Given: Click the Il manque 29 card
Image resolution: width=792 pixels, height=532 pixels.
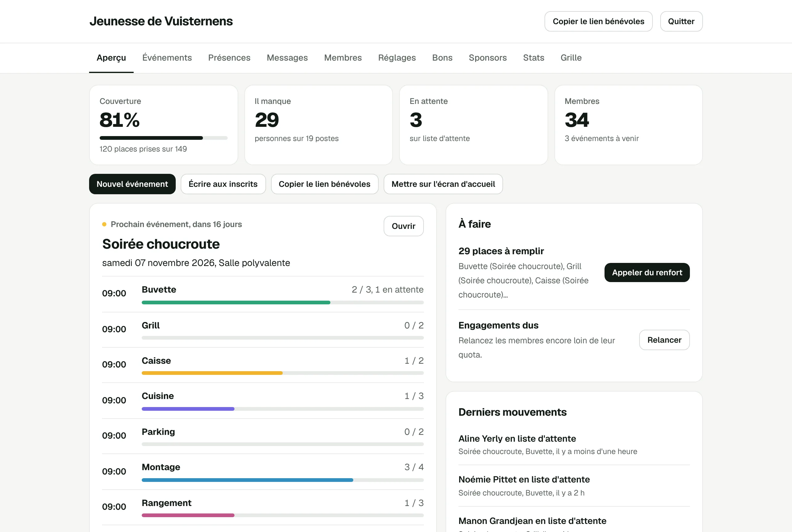Looking at the screenshot, I should [318, 125].
